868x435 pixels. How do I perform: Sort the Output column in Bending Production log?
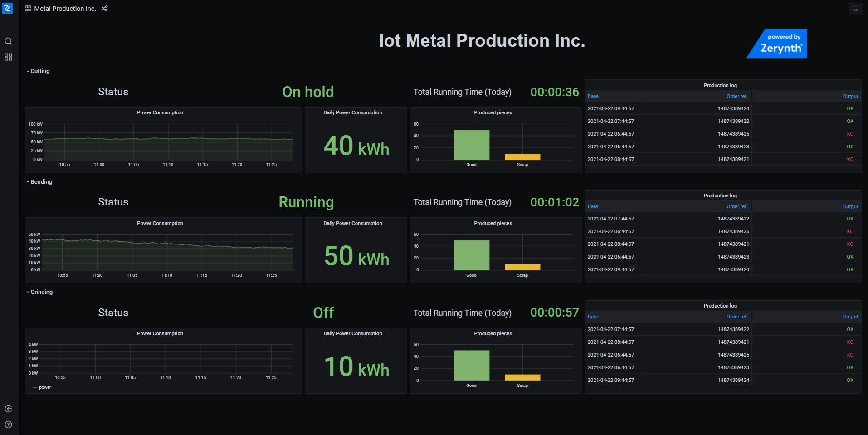tap(850, 206)
